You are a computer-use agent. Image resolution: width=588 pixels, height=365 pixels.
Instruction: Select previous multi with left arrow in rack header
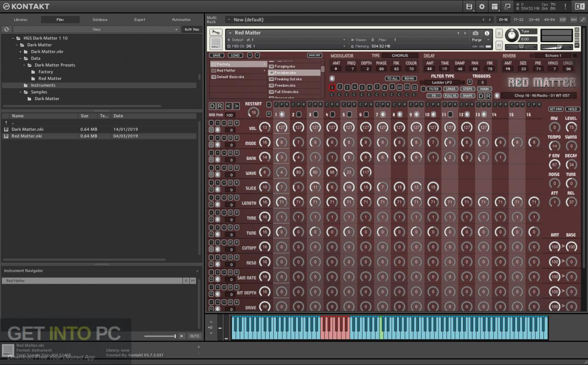[483, 20]
